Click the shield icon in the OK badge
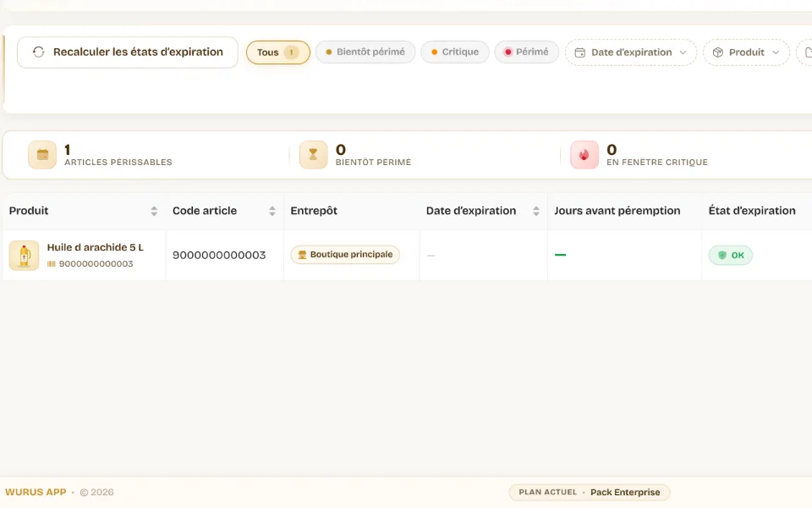 tap(721, 255)
